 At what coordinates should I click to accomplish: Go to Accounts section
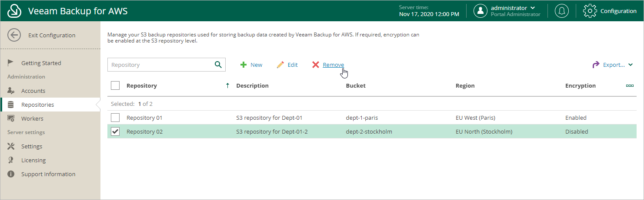pos(33,91)
